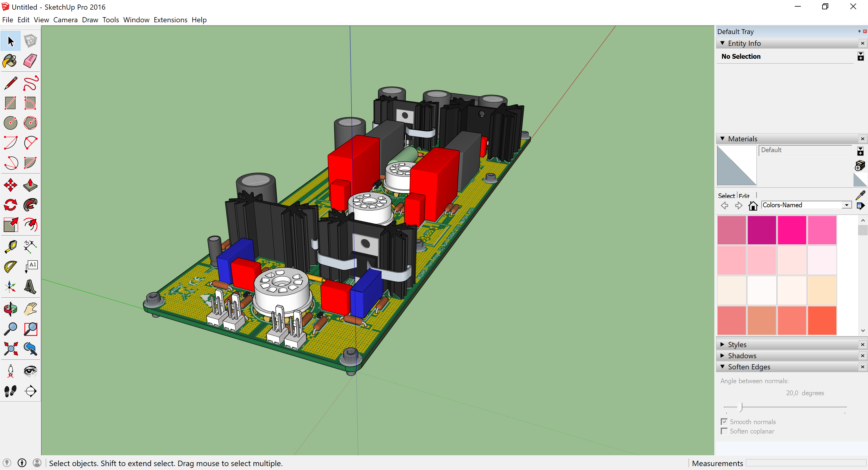Pick the bright orange-red color swatch
Viewport: 868px width, 470px height.
click(822, 320)
